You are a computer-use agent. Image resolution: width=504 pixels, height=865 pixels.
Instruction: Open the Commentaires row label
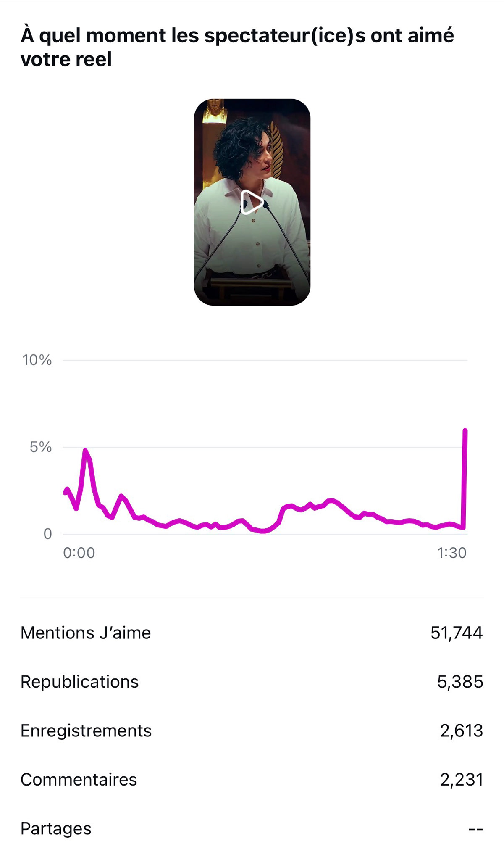click(x=79, y=780)
